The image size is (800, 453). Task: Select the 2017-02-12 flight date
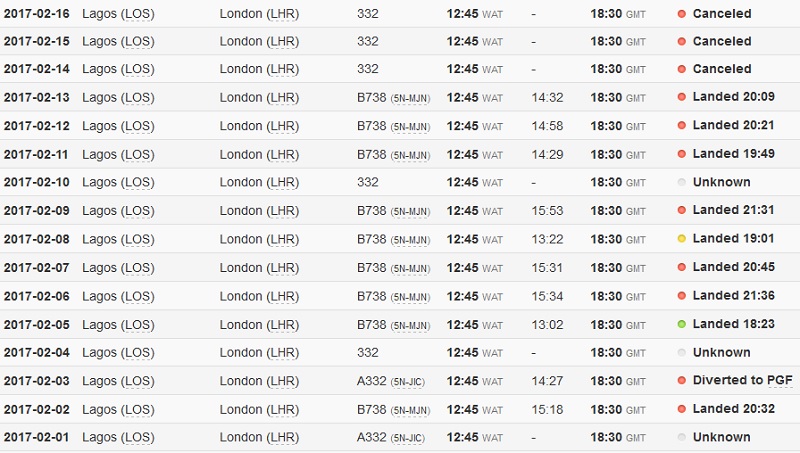pyautogui.click(x=36, y=126)
